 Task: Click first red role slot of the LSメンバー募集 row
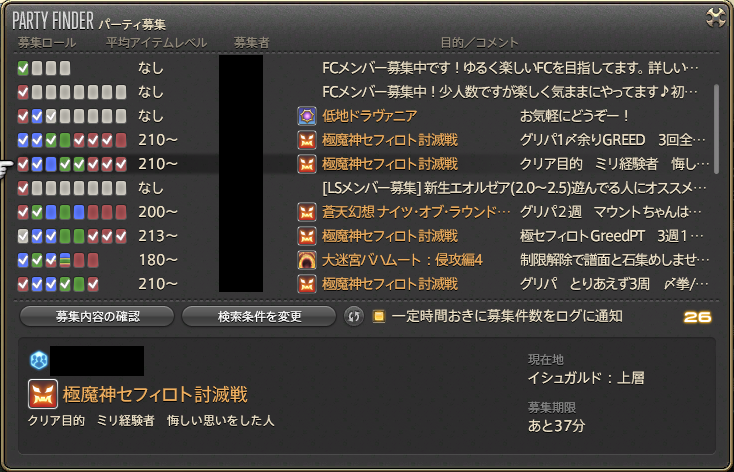(x=23, y=188)
